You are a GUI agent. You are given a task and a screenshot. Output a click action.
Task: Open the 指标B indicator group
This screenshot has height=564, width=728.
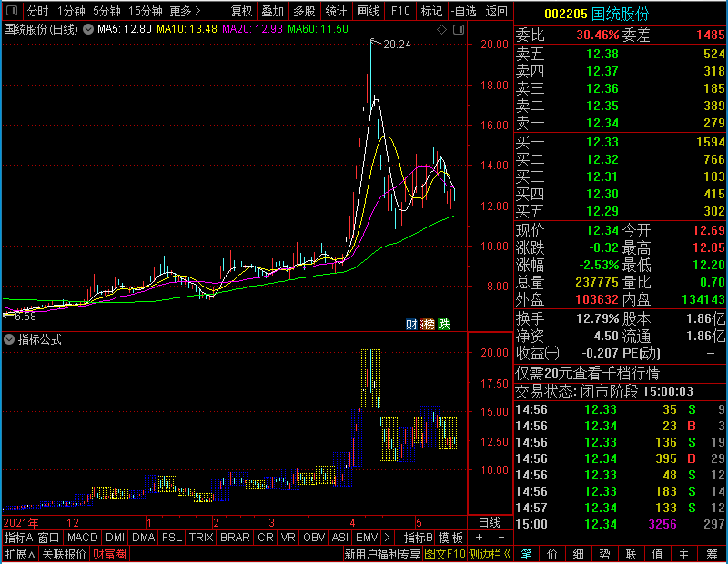(x=418, y=538)
